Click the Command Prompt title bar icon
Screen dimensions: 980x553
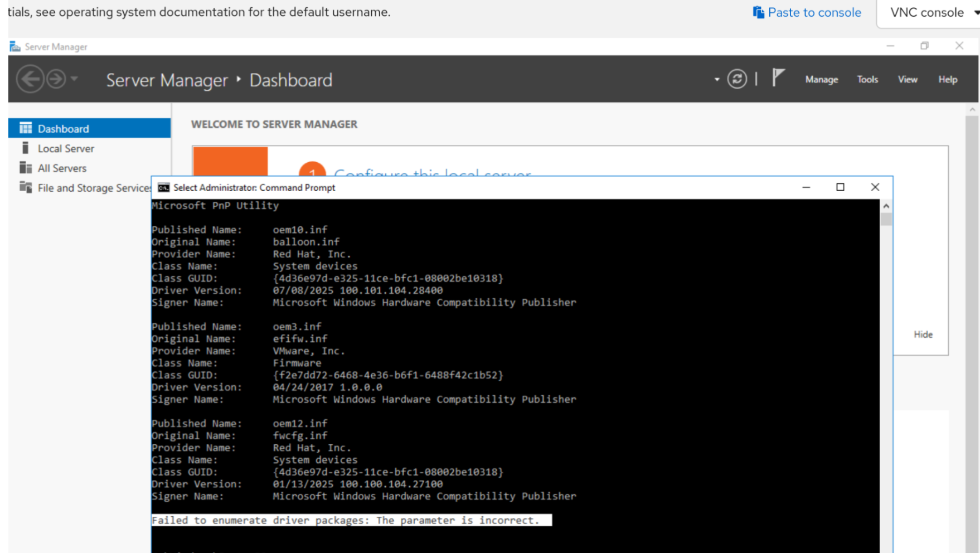[163, 188]
